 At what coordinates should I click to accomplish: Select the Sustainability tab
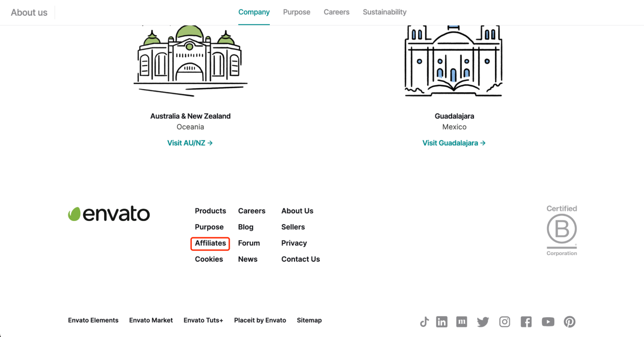[x=385, y=12]
